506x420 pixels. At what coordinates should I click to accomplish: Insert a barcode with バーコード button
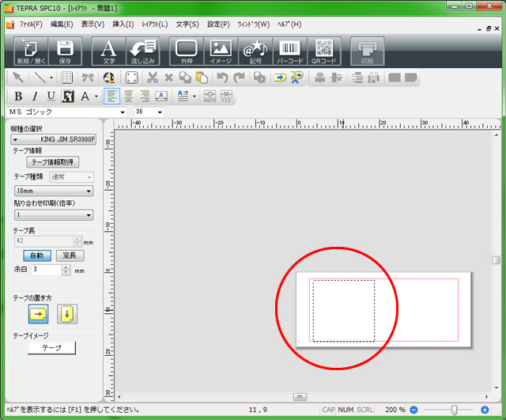[290, 51]
